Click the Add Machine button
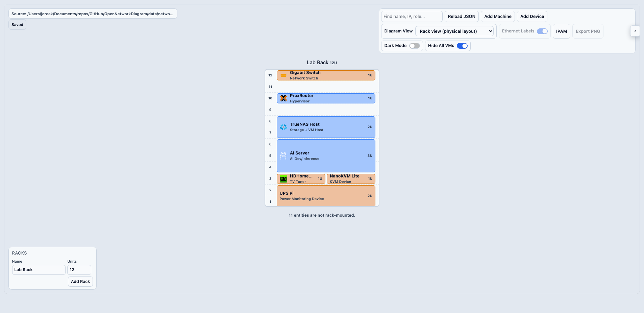This screenshot has width=644, height=313. point(498,16)
